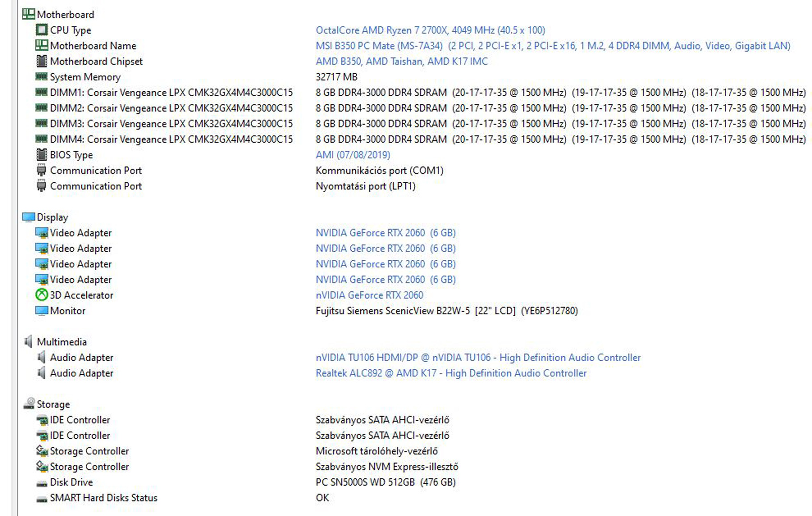Open the AMI BIOS type link
The width and height of the screenshot is (812, 516).
(353, 155)
